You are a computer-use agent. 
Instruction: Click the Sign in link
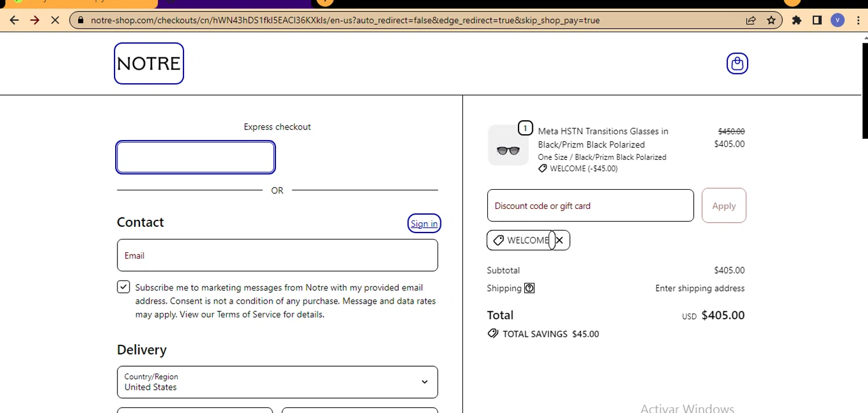(424, 224)
